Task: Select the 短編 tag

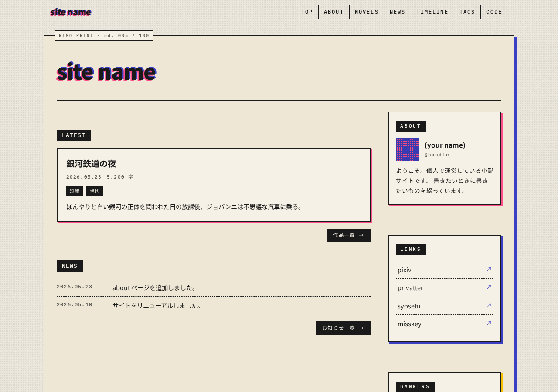Action: pyautogui.click(x=75, y=191)
